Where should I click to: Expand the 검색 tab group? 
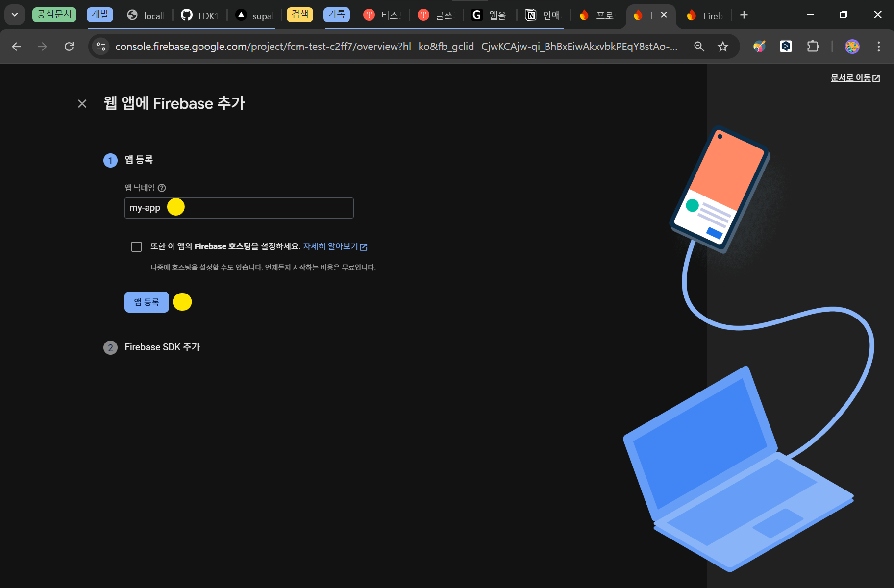(x=300, y=14)
